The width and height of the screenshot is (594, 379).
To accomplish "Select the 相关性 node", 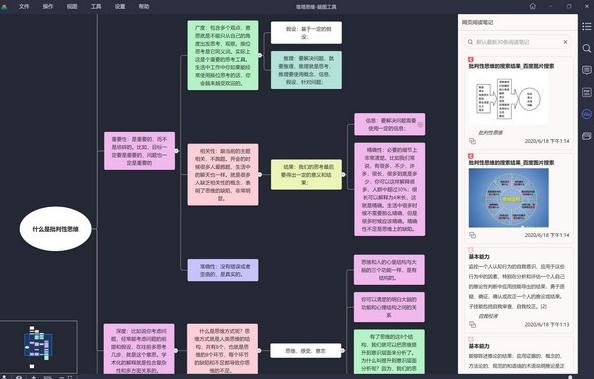I will tap(223, 175).
